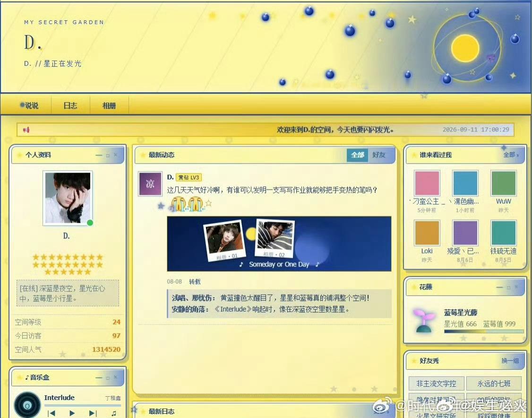Collapse the 个人资料 panel
532x418 pixels.
click(99, 155)
